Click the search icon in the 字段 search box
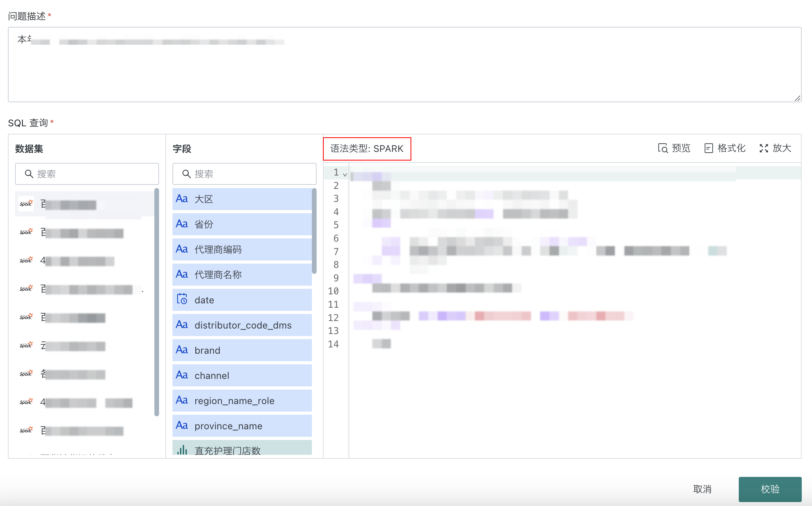Image resolution: width=812 pixels, height=506 pixels. [186, 174]
